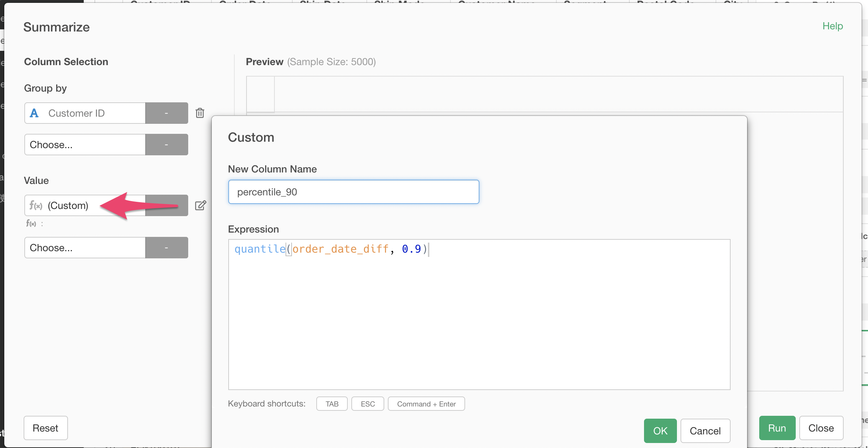Screen dimensions: 868x448
Task: Click the 0.9 value in the expression
Action: click(411, 249)
